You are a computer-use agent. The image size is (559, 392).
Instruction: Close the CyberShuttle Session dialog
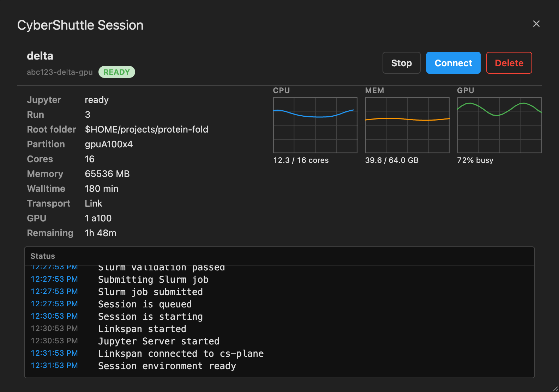click(x=536, y=24)
